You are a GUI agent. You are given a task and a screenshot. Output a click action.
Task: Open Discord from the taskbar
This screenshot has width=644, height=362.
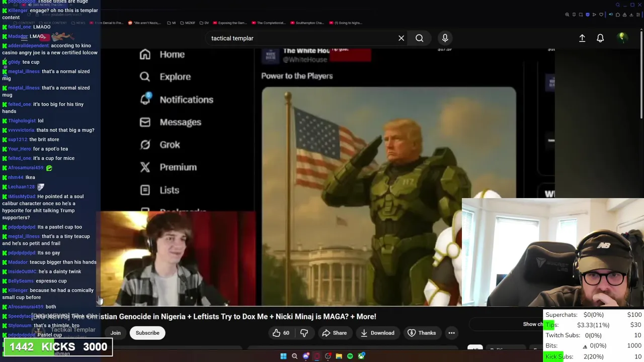tap(306, 356)
